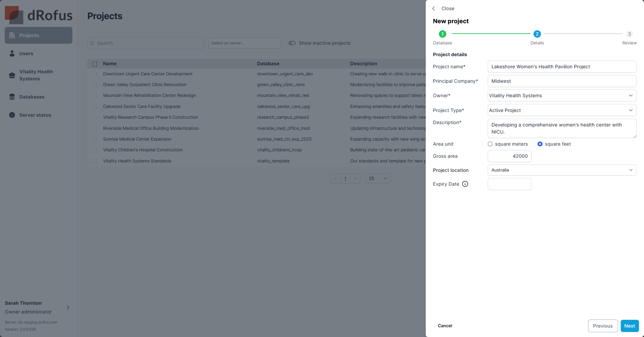Click the Users person icon
644x337 pixels.
(12, 53)
